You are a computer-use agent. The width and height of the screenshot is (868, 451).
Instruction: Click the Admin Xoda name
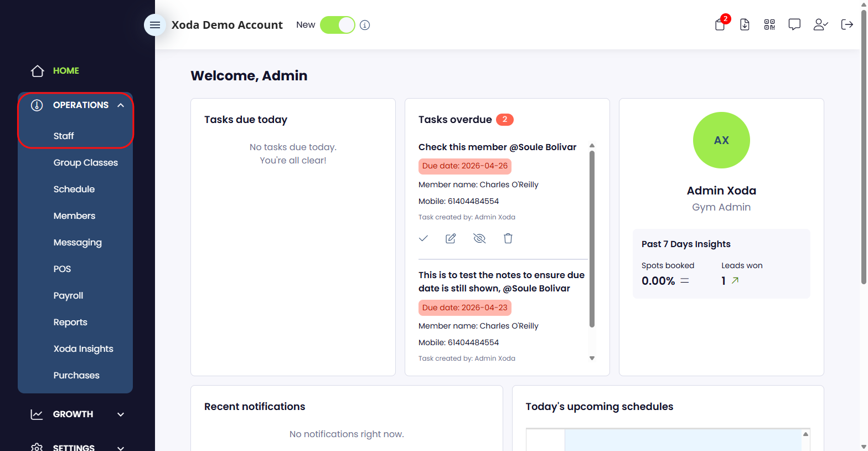[x=721, y=191]
